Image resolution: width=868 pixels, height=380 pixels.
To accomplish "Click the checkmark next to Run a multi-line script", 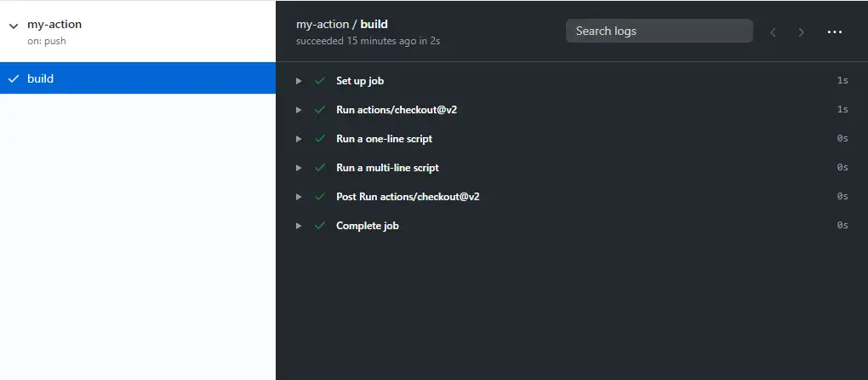I will point(320,168).
